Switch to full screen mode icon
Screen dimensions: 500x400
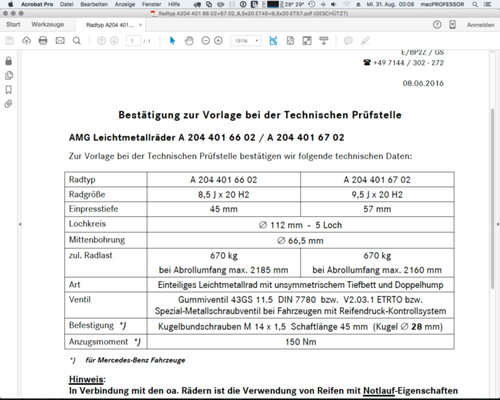(x=307, y=41)
